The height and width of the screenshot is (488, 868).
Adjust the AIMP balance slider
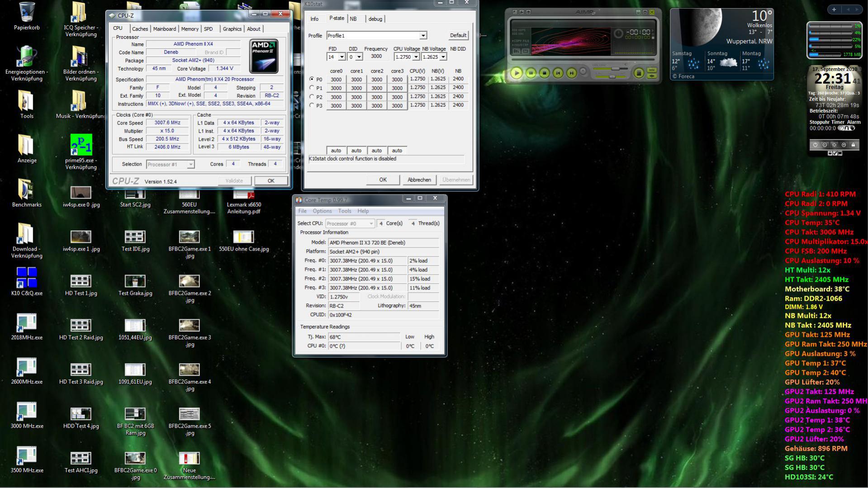[612, 76]
